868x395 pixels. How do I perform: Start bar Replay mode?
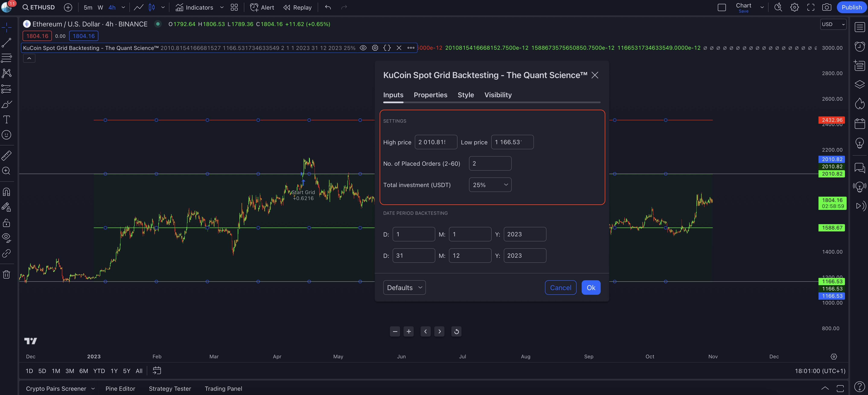[x=297, y=7]
